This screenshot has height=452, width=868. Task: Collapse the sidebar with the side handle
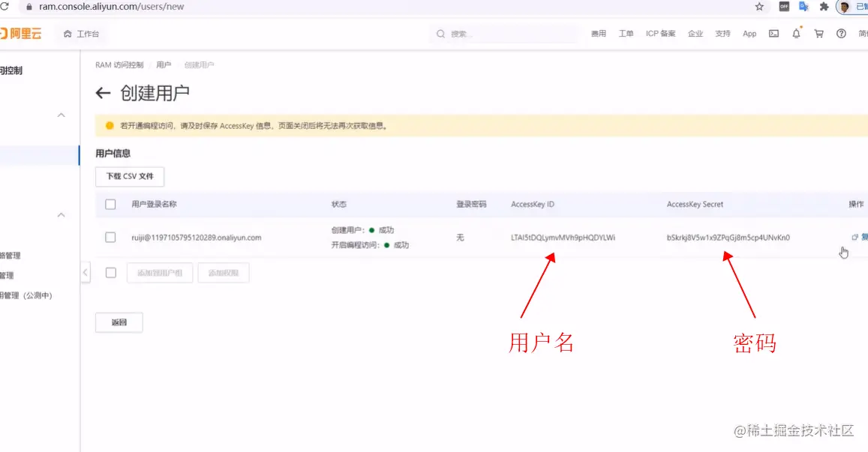pyautogui.click(x=86, y=272)
